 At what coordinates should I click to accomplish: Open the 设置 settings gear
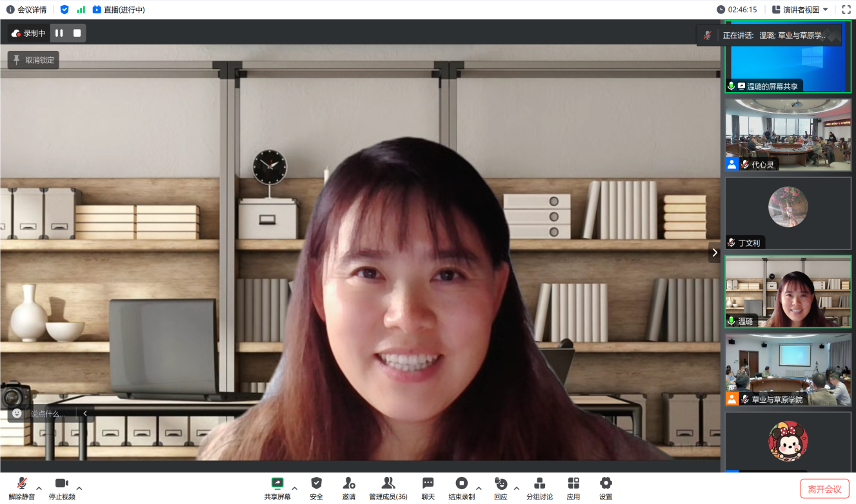point(606,489)
